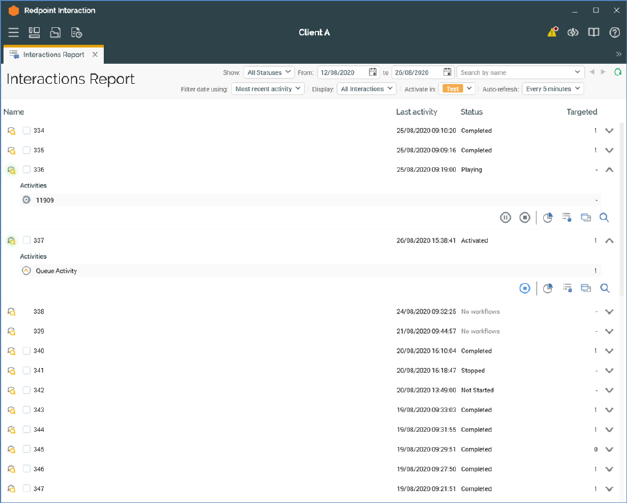
Task: Go to next page arrow
Action: pos(603,72)
